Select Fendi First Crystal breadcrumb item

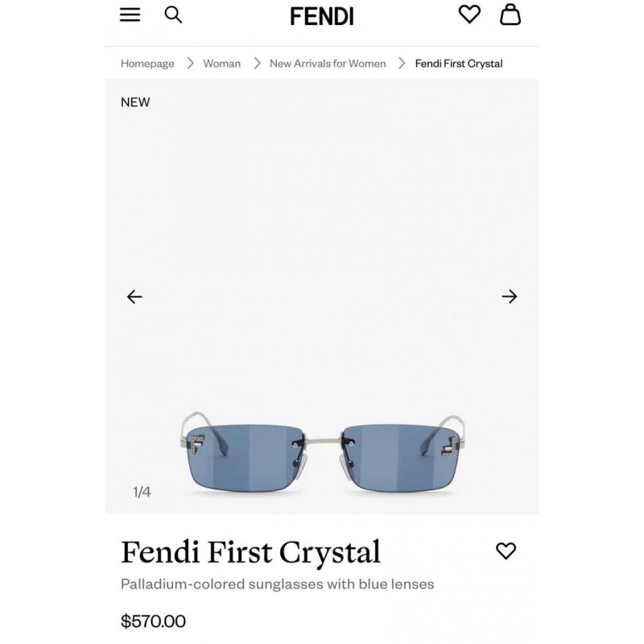459,64
